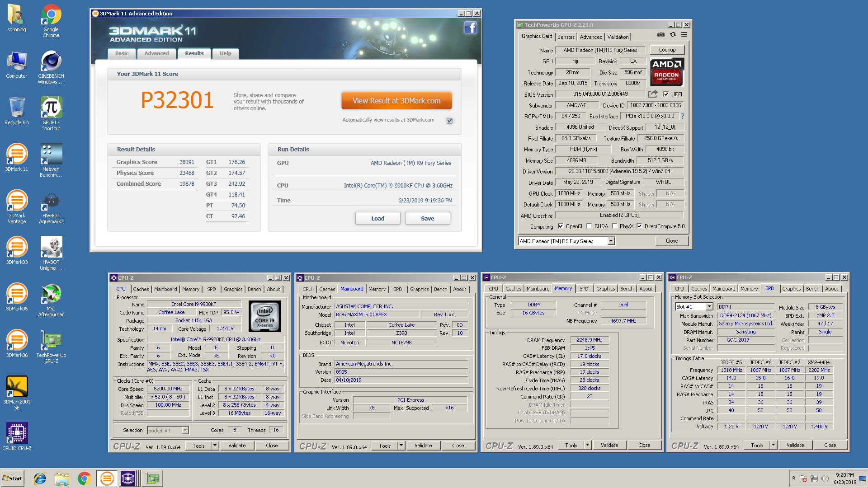Viewport: 868px width, 488px height.
Task: Open 3DMark2001 SE desktop icon
Action: pyautogui.click(x=16, y=393)
